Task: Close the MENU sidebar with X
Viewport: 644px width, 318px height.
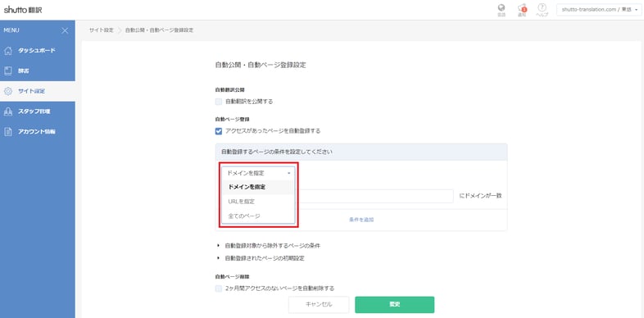Action: point(65,30)
